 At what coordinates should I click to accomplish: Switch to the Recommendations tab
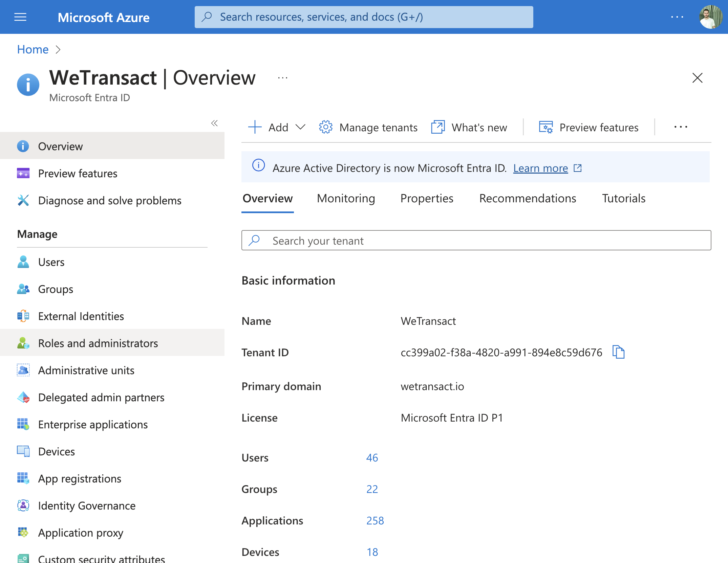coord(528,198)
